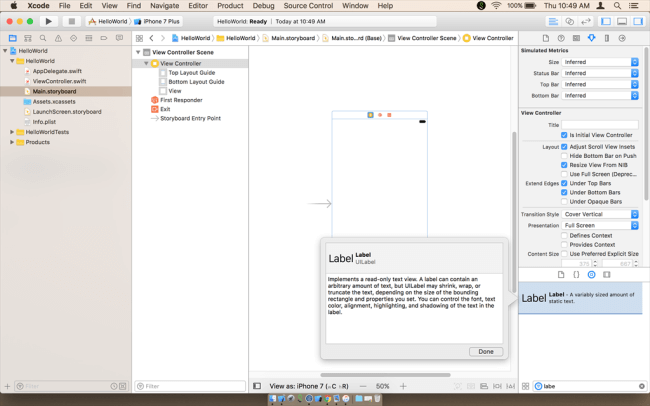Switch to the Assistant editor
Image resolution: width=650 pixels, height=406 pixels.
(x=570, y=21)
